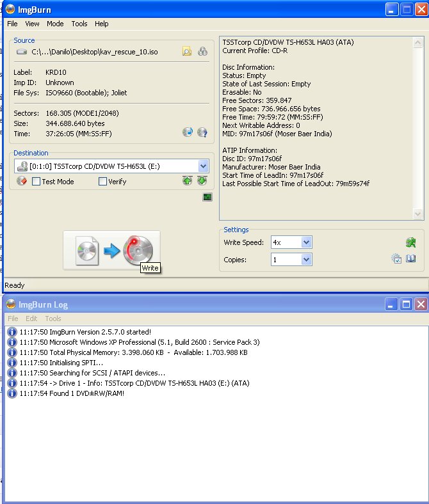Open the book queue icon in Settings
Viewport: 429px width, 504px height.
click(410, 258)
